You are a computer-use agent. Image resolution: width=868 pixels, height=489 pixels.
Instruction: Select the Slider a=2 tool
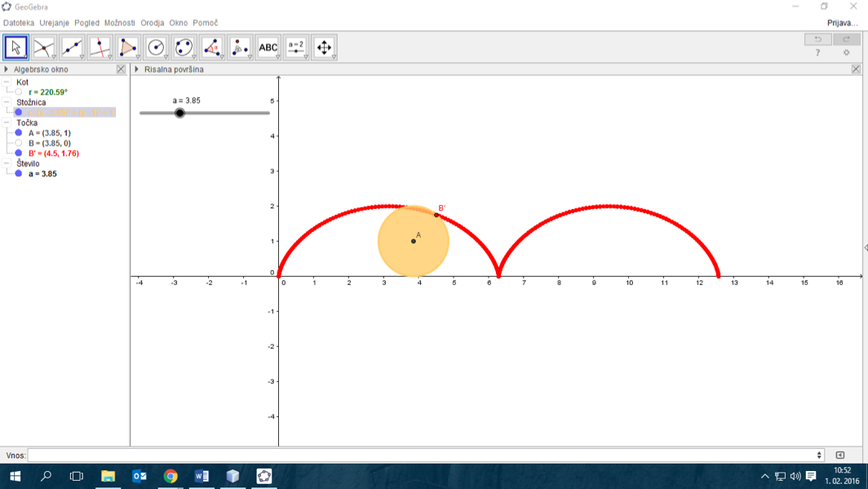click(x=295, y=47)
